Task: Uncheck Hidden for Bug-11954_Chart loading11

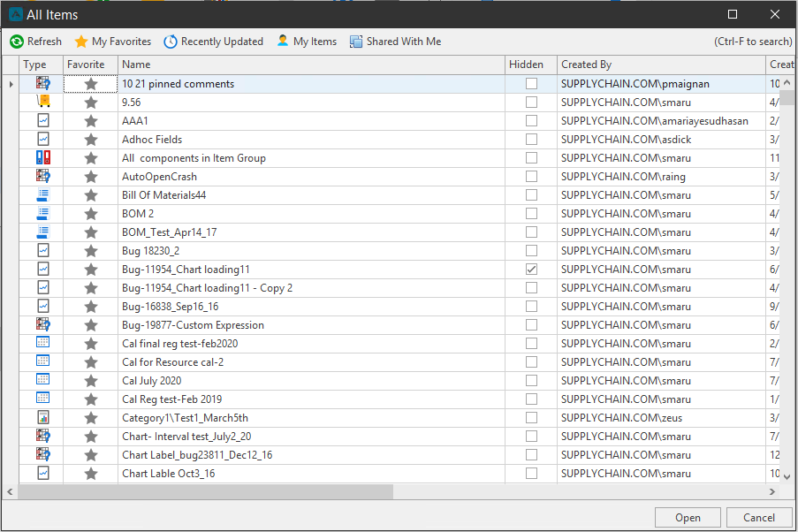Action: (x=531, y=270)
